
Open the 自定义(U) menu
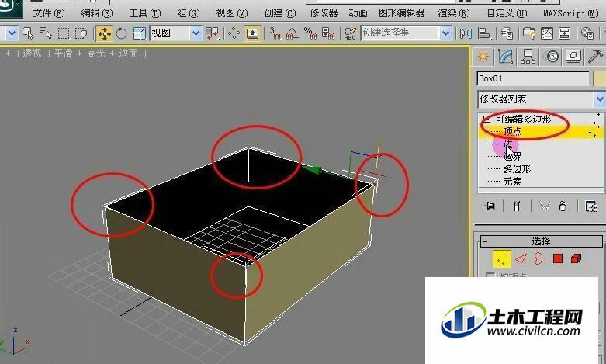click(x=507, y=13)
